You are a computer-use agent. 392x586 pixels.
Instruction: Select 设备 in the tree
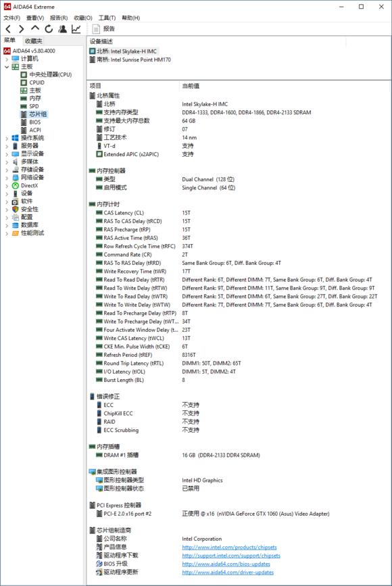tap(26, 193)
